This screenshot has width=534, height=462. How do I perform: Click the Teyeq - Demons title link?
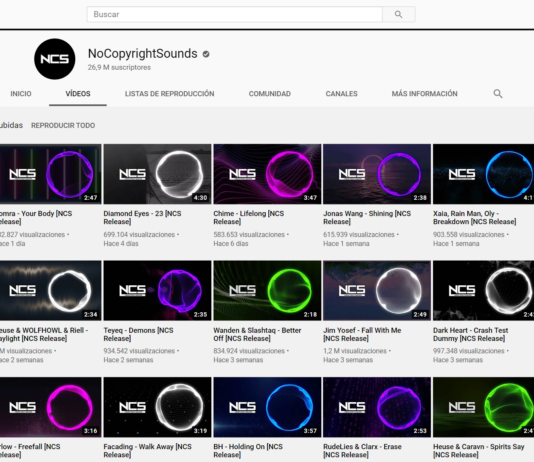(138, 334)
